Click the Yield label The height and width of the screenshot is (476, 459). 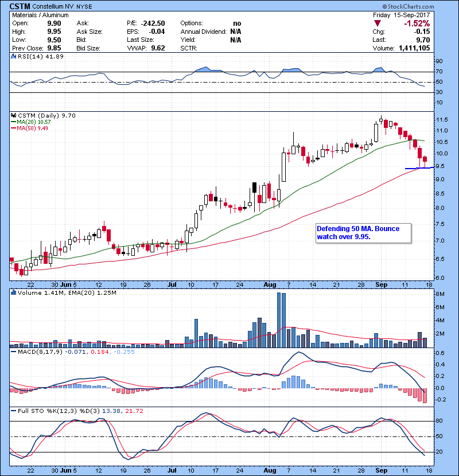pos(188,40)
